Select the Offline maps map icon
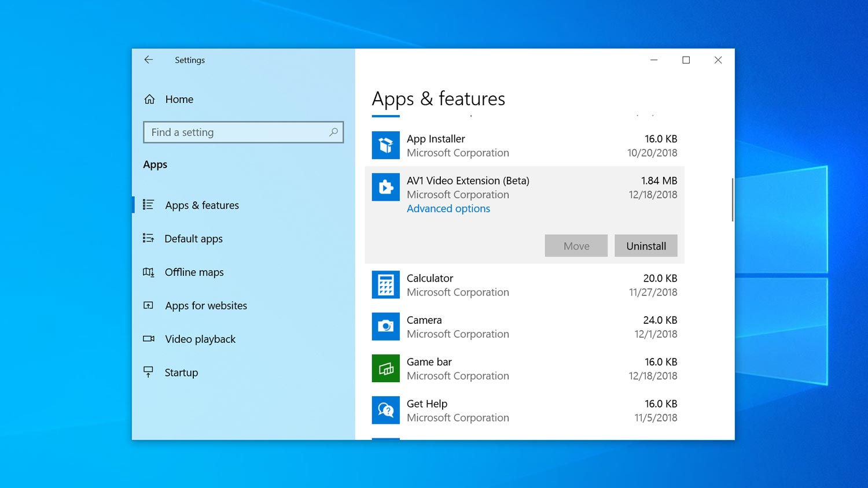The height and width of the screenshot is (488, 868). pyautogui.click(x=148, y=272)
